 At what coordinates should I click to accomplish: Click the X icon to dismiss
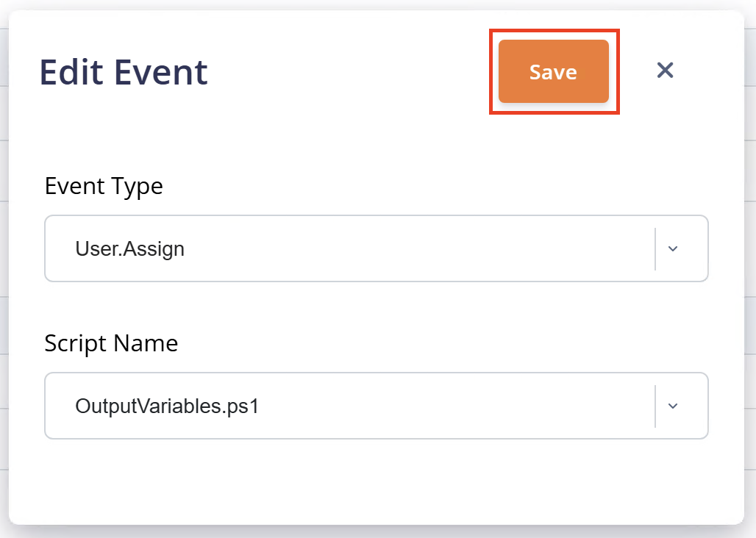665,70
